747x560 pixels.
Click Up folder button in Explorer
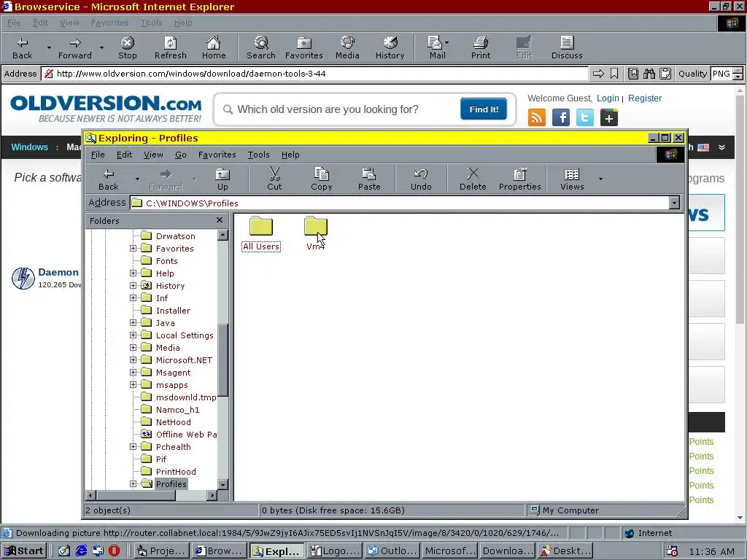222,179
